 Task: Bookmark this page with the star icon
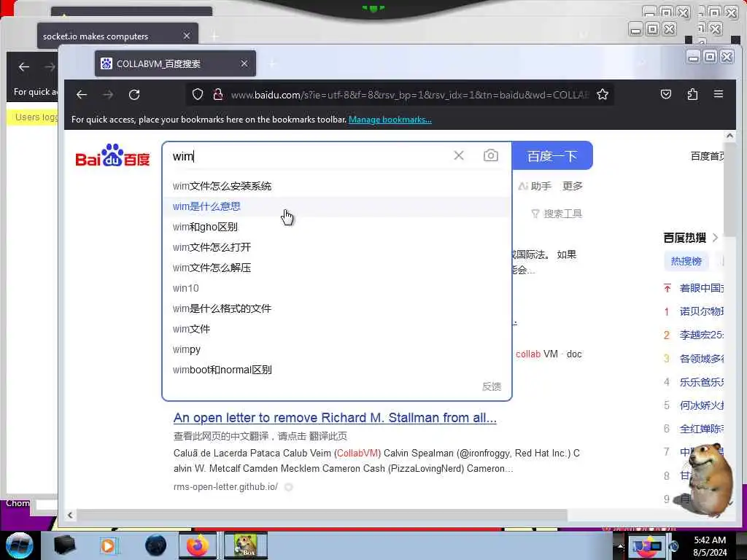coord(602,94)
